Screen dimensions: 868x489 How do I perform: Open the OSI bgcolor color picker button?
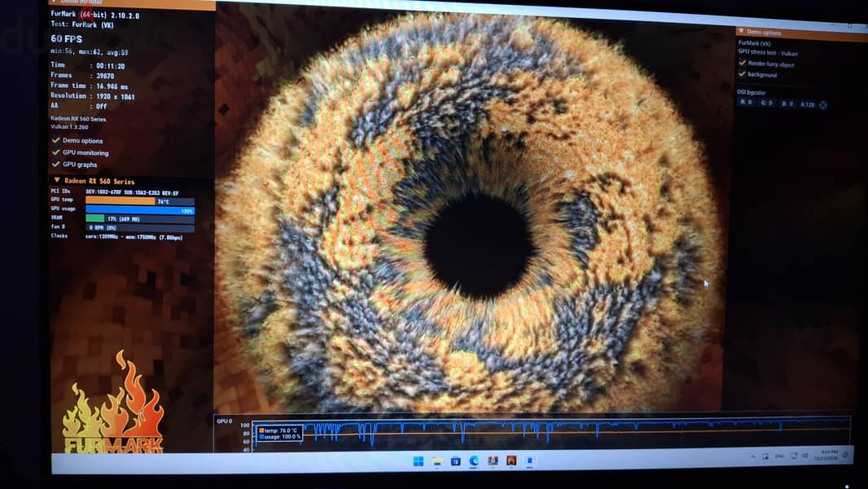point(823,104)
